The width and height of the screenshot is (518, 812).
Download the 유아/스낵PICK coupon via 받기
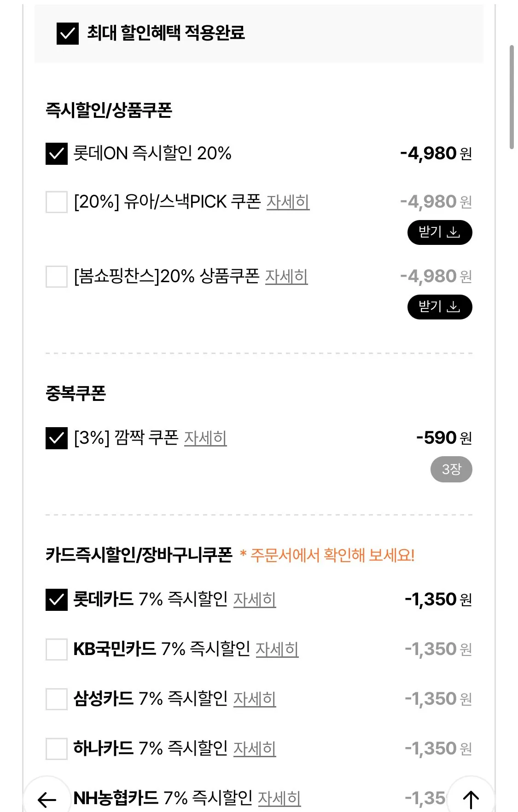click(x=439, y=232)
